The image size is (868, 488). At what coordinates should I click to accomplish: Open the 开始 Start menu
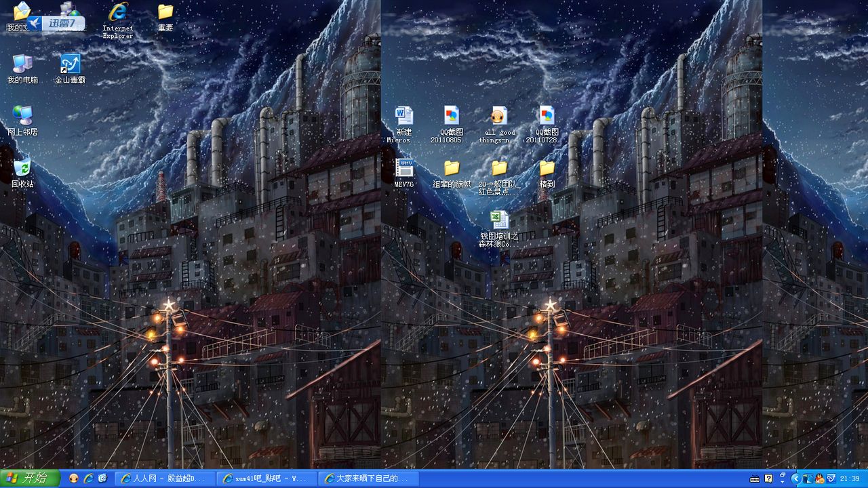click(31, 479)
